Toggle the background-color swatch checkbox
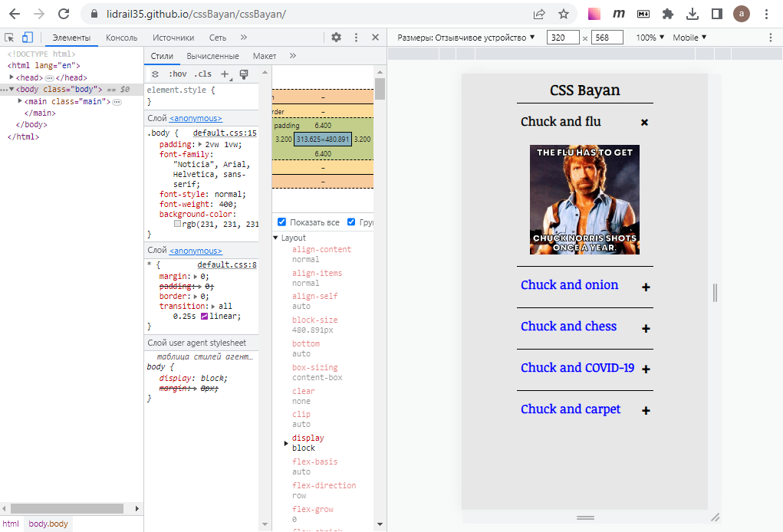783x532 pixels. coord(178,224)
